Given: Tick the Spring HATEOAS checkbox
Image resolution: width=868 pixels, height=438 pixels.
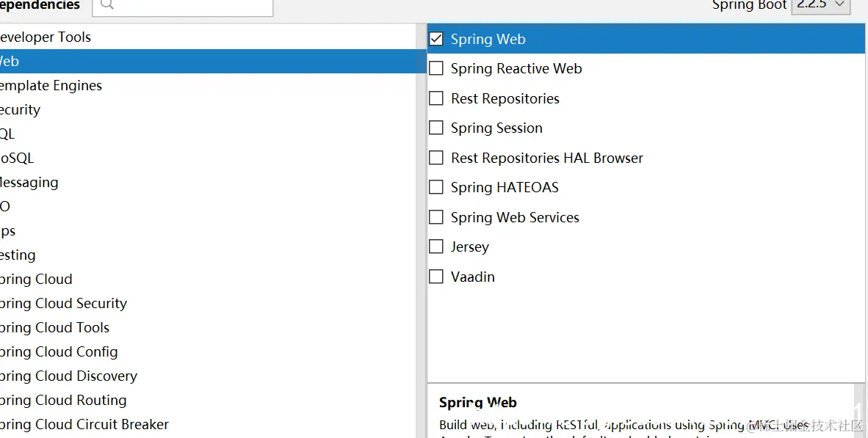Looking at the screenshot, I should pos(436,187).
